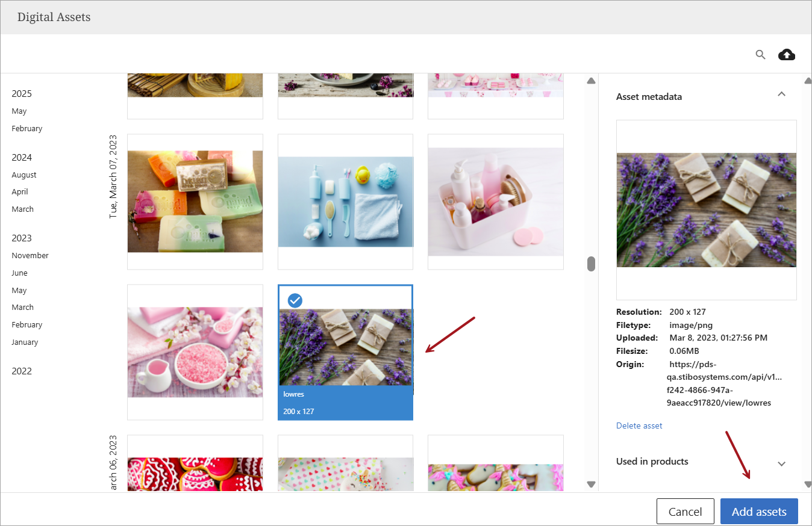
Task: Click the asset grid scroll down arrow
Action: tap(591, 484)
